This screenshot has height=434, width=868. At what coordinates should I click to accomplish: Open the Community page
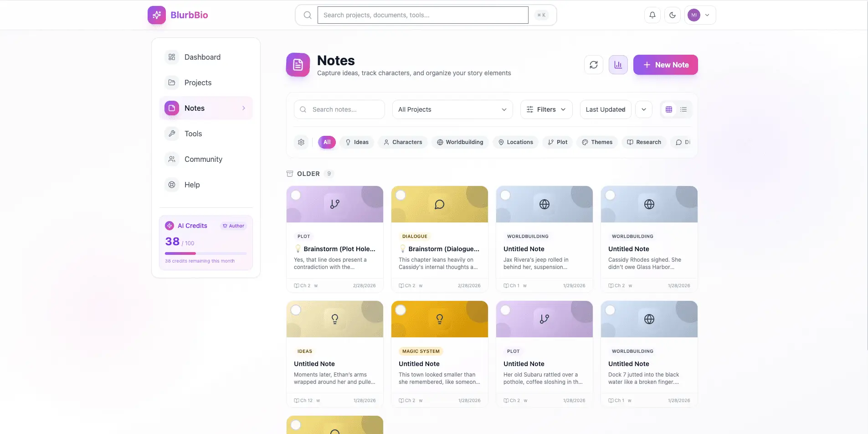pyautogui.click(x=206, y=159)
